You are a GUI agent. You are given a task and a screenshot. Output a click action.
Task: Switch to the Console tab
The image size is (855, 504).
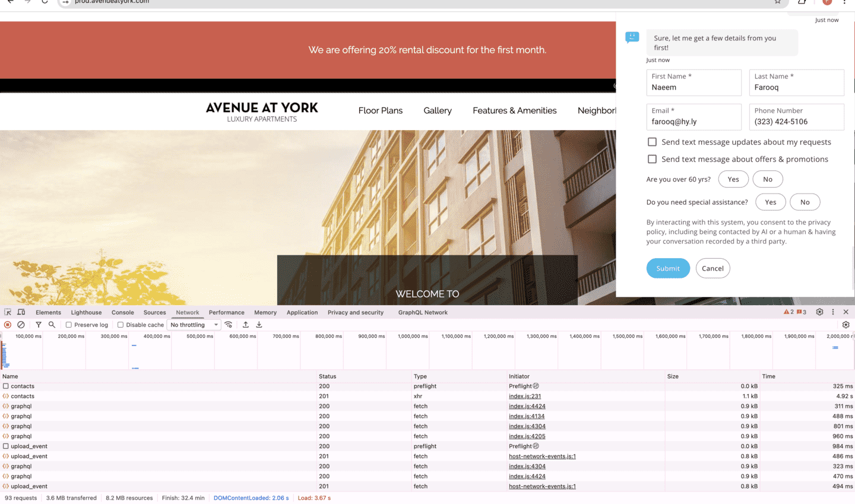[x=123, y=312]
